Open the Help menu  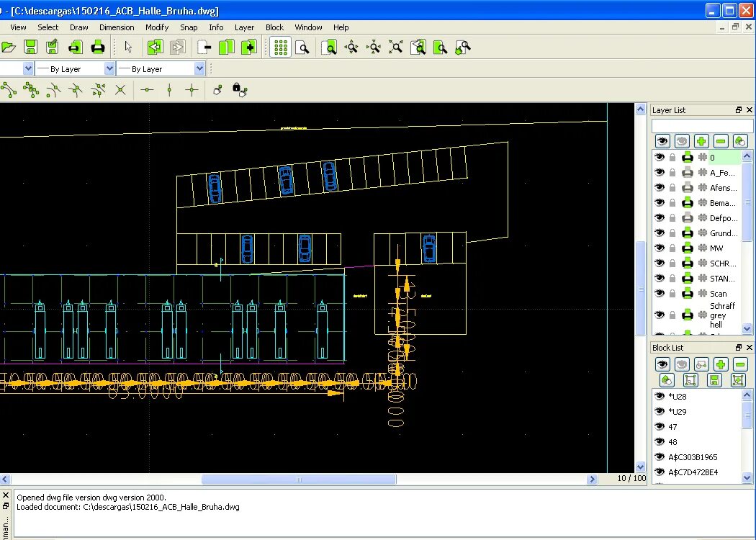point(341,27)
